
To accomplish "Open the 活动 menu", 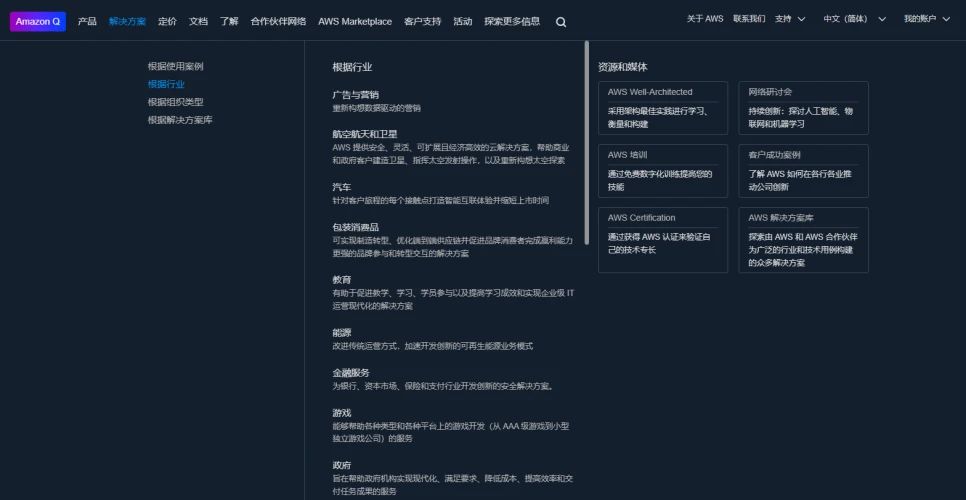I will tap(463, 22).
